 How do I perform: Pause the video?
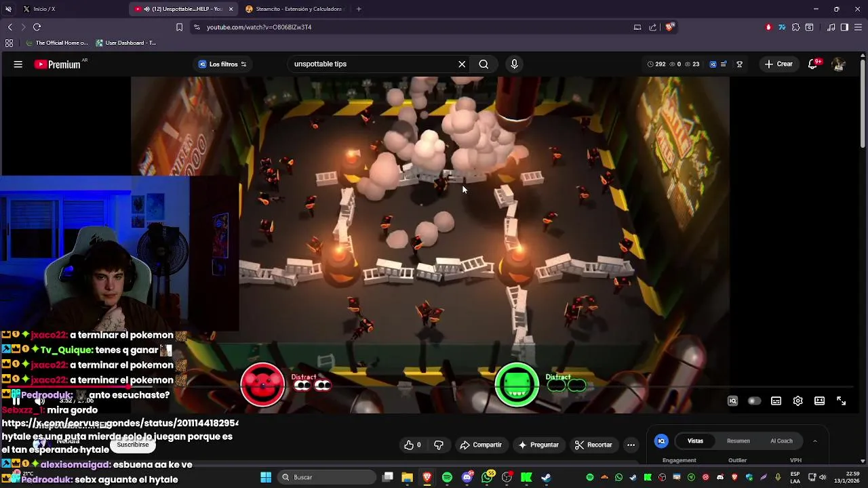coord(16,401)
